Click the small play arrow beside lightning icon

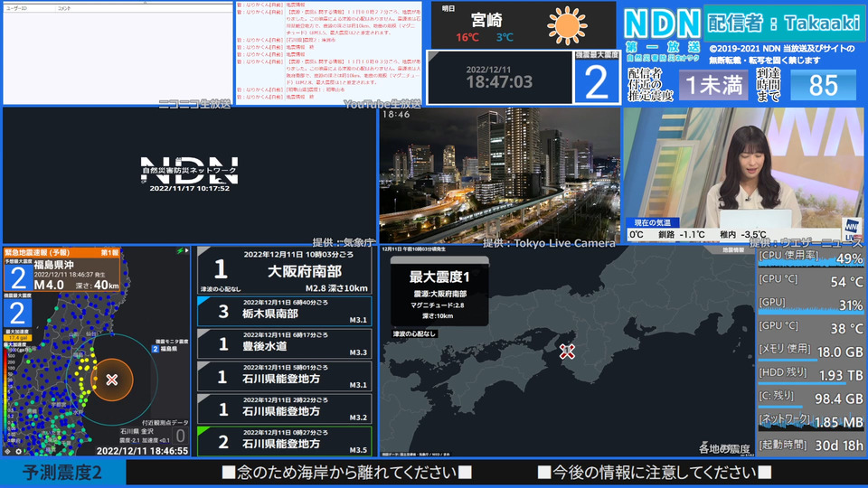(x=187, y=250)
